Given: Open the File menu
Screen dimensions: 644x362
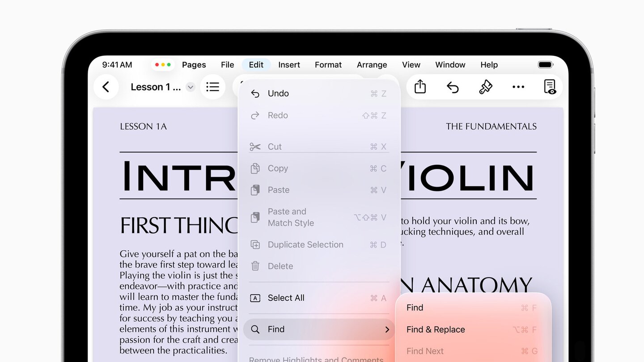Looking at the screenshot, I should pos(227,65).
